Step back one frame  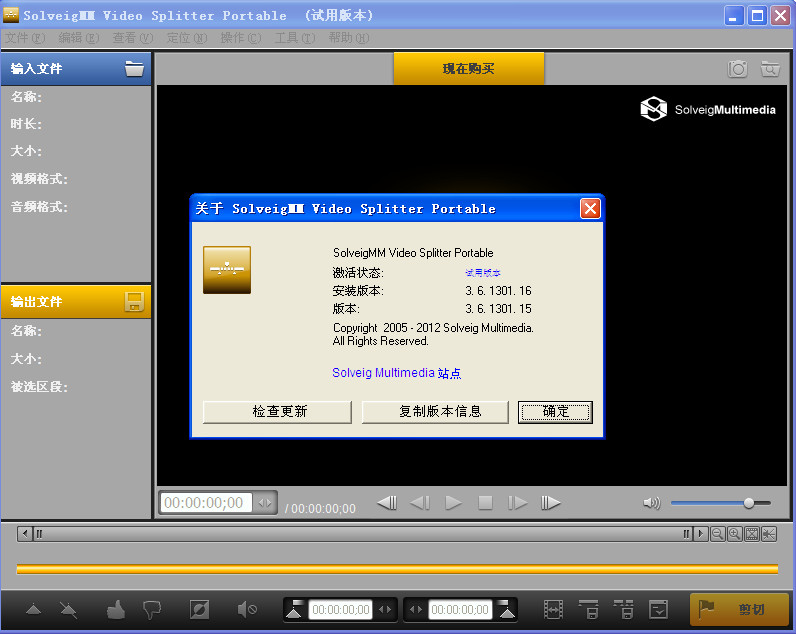[419, 503]
